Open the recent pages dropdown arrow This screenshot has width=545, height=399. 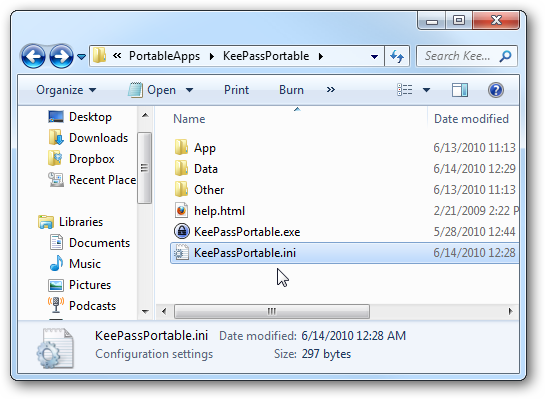(x=81, y=56)
